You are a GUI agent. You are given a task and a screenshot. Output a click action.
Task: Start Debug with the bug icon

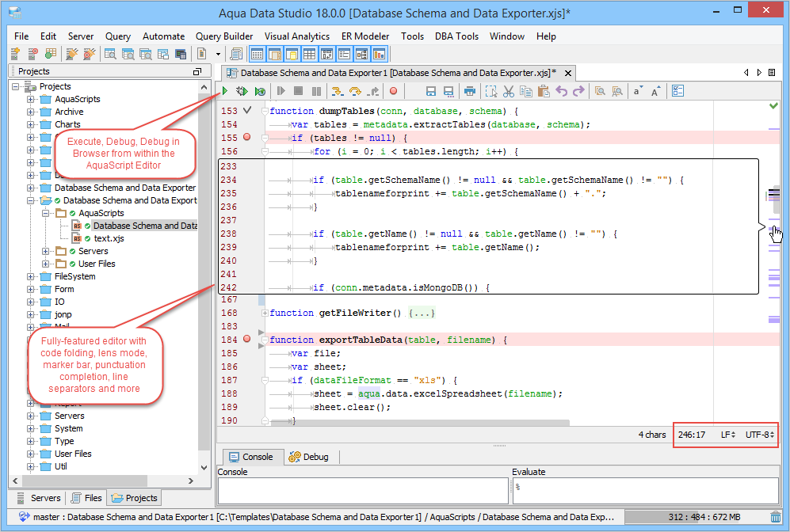[x=242, y=92]
